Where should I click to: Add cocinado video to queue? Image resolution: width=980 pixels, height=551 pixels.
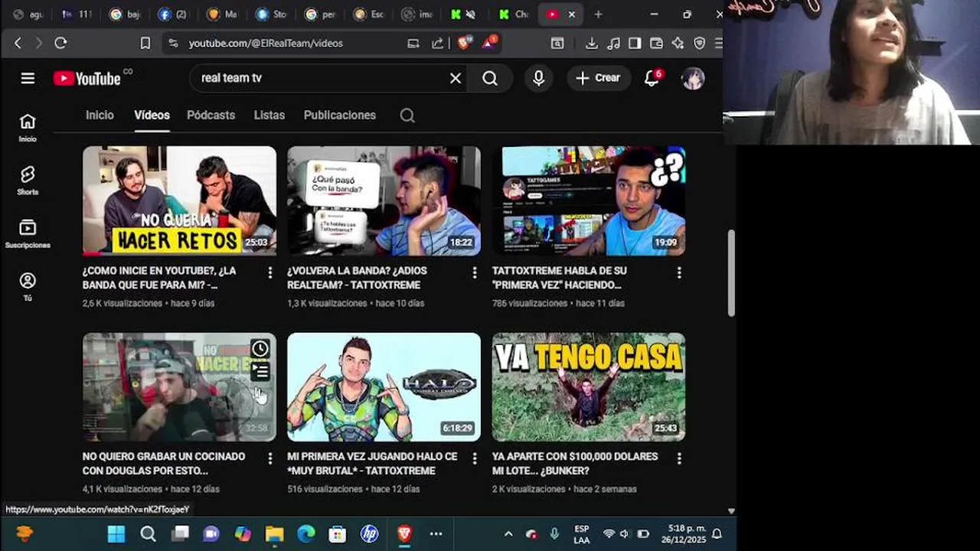pos(260,372)
